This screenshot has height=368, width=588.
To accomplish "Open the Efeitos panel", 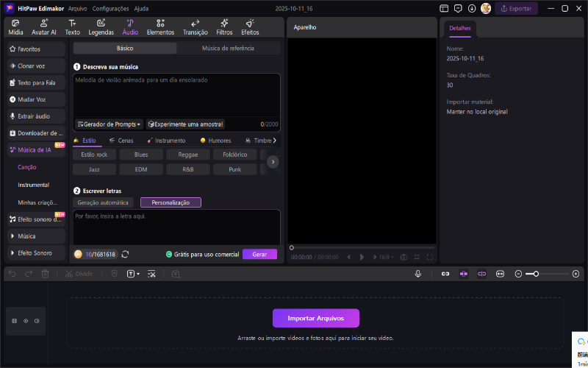I will click(x=250, y=28).
